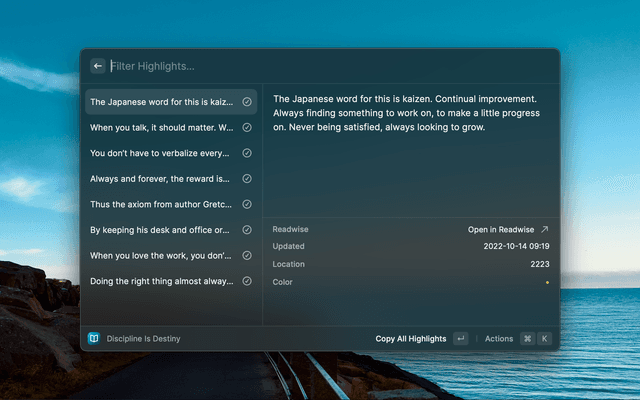Select 'When you talk, it should matter' highlight

pos(160,128)
